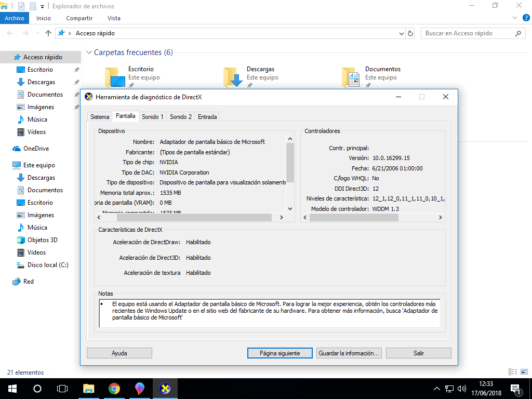Open the Entrada tab

coord(207,117)
